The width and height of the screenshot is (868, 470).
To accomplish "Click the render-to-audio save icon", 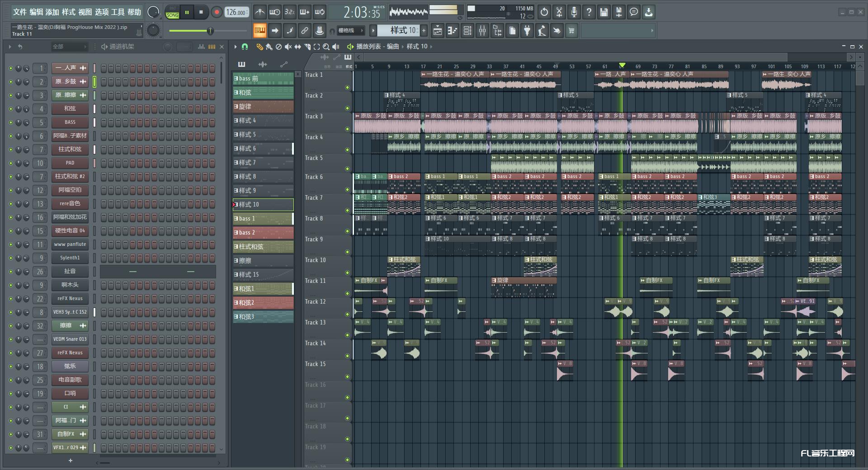I will point(619,12).
